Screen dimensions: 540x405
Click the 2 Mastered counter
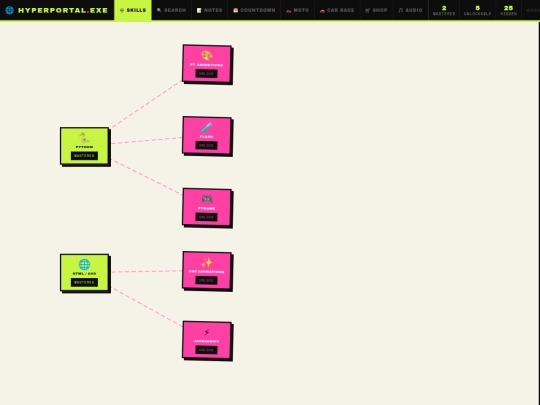(444, 10)
